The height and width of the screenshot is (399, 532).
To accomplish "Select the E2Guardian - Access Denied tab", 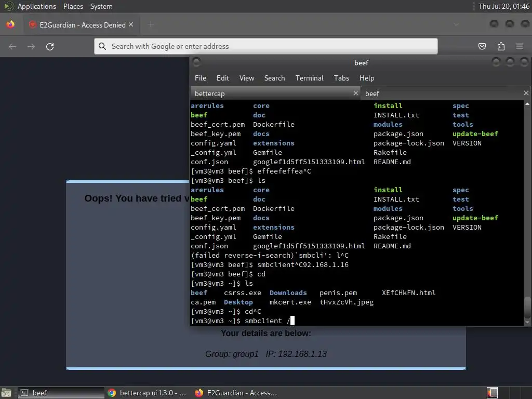I will point(82,25).
